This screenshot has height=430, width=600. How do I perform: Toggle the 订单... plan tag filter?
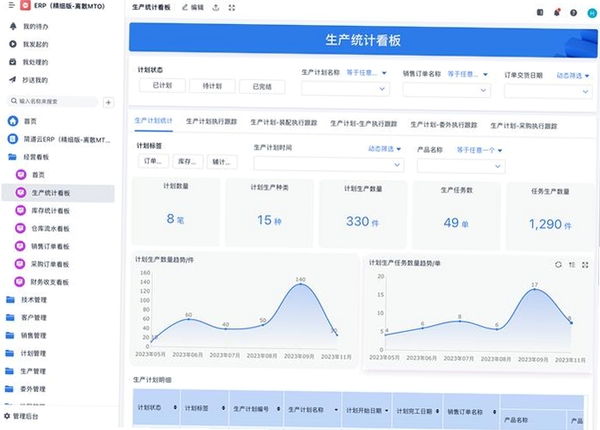[x=153, y=161]
